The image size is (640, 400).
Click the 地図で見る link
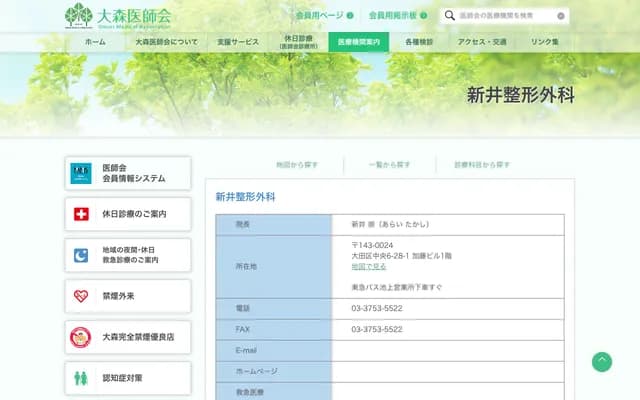(x=368, y=267)
